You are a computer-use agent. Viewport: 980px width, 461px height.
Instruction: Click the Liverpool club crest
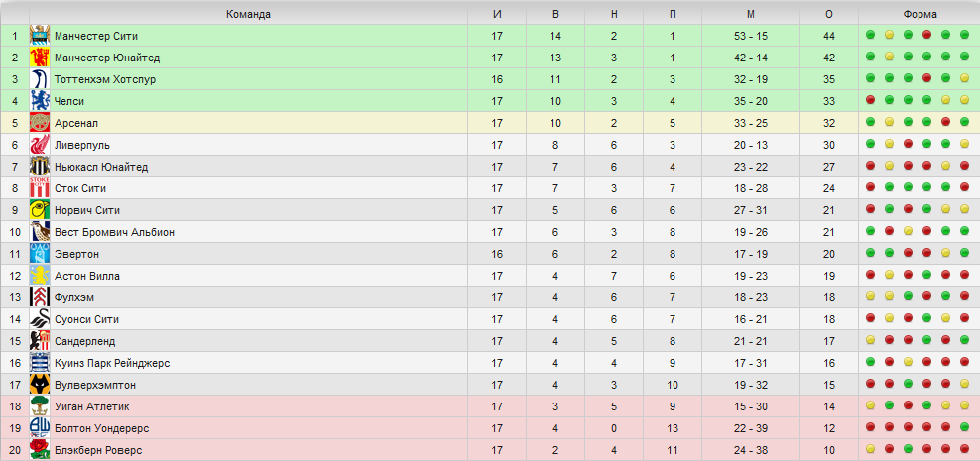(40, 145)
